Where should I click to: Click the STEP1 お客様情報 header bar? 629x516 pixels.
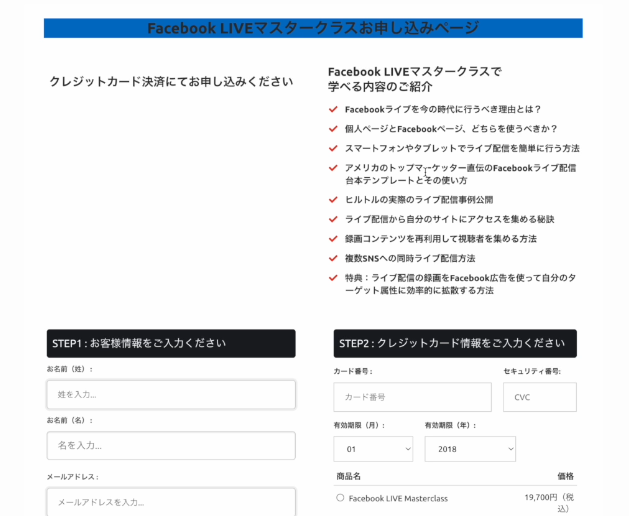(x=171, y=343)
